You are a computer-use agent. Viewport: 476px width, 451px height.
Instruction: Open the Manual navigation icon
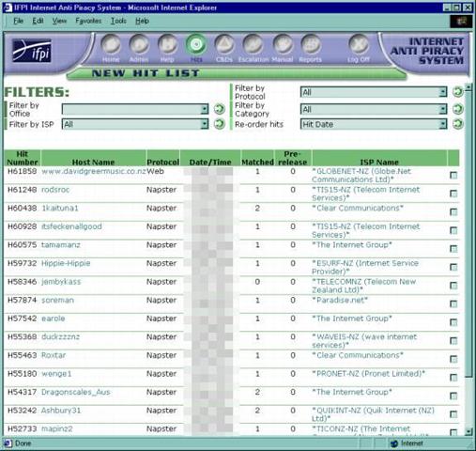[283, 44]
